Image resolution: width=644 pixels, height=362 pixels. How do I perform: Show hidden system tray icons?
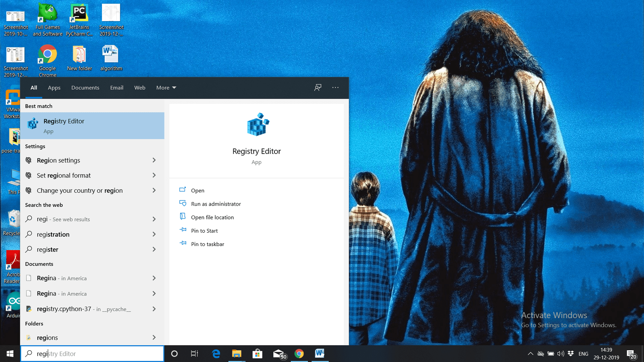530,353
